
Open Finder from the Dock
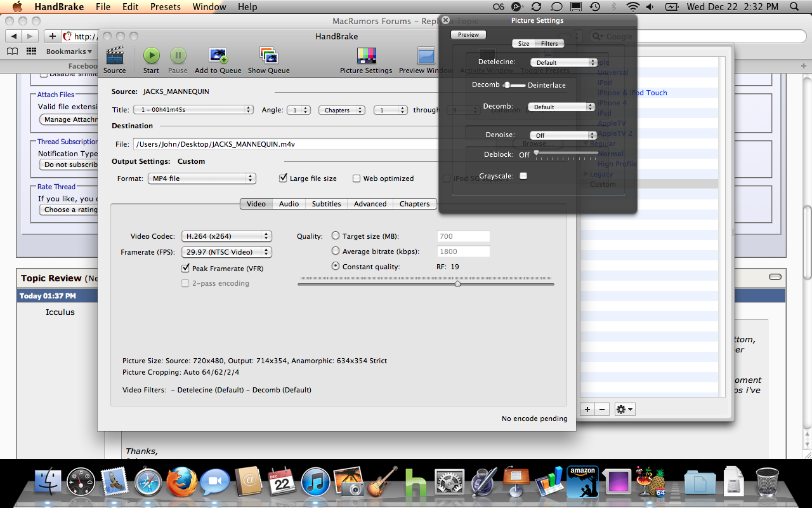pos(48,483)
